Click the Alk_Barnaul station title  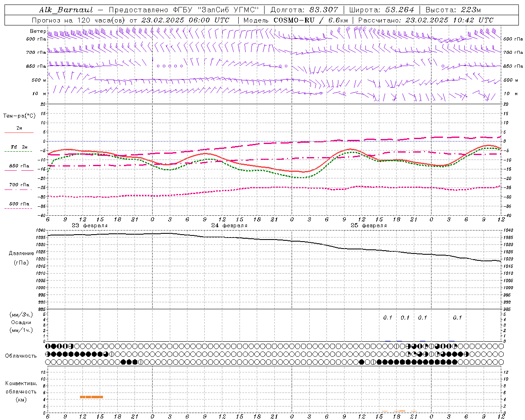point(66,10)
